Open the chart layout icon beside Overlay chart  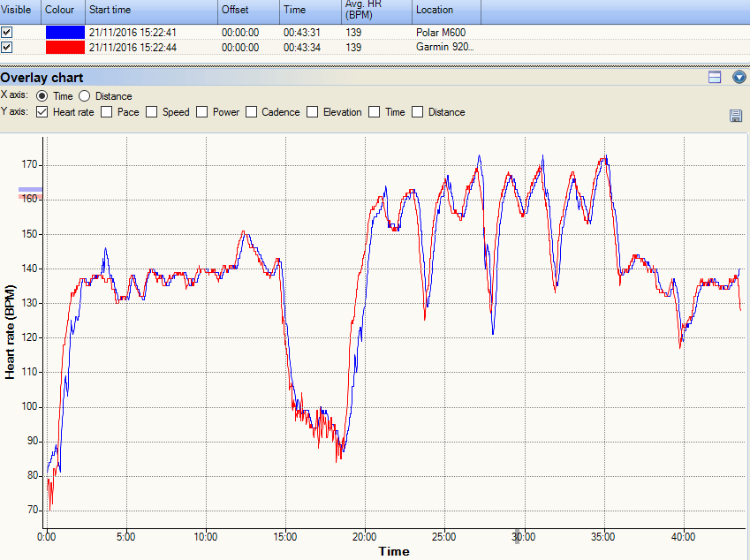click(714, 77)
